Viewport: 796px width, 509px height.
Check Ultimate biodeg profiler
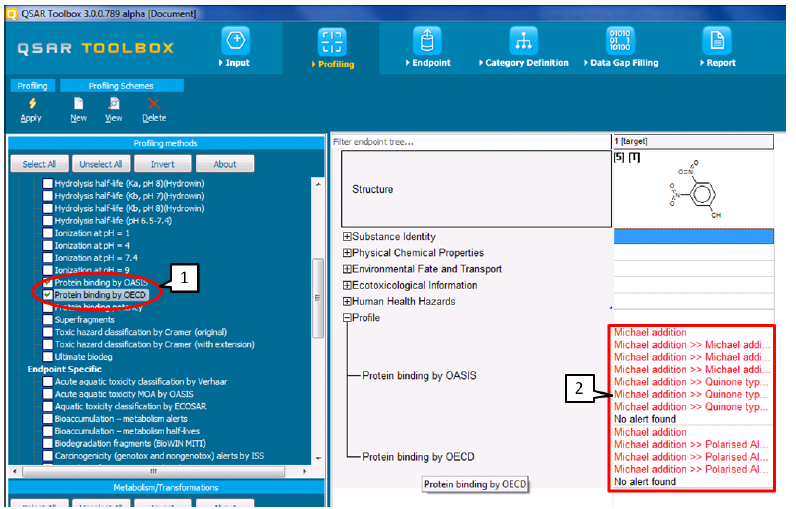point(48,357)
